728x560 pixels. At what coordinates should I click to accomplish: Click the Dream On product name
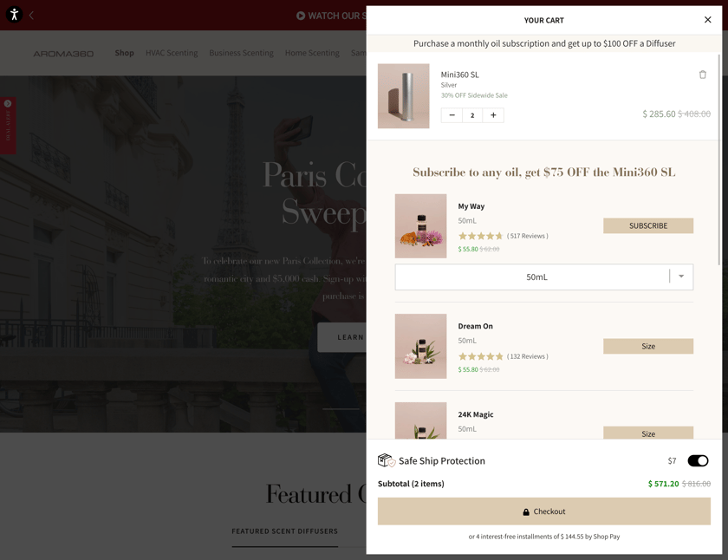[x=476, y=327]
